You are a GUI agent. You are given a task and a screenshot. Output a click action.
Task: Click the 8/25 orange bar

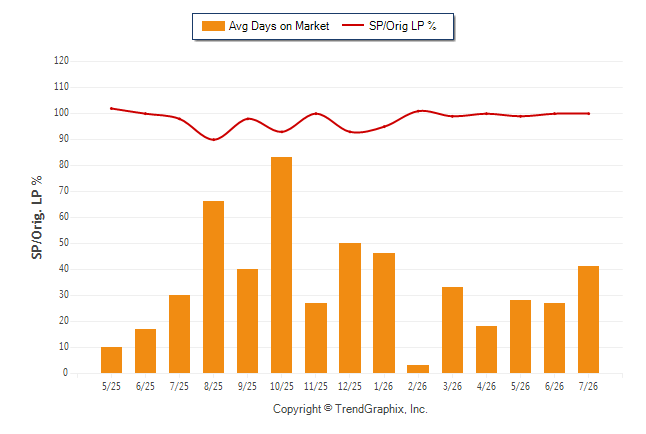[213, 287]
